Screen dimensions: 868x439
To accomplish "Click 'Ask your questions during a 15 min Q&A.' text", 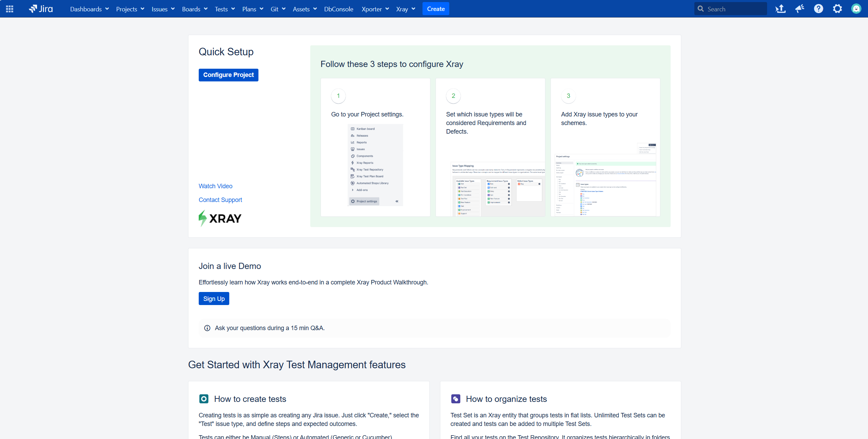I will [x=270, y=328].
